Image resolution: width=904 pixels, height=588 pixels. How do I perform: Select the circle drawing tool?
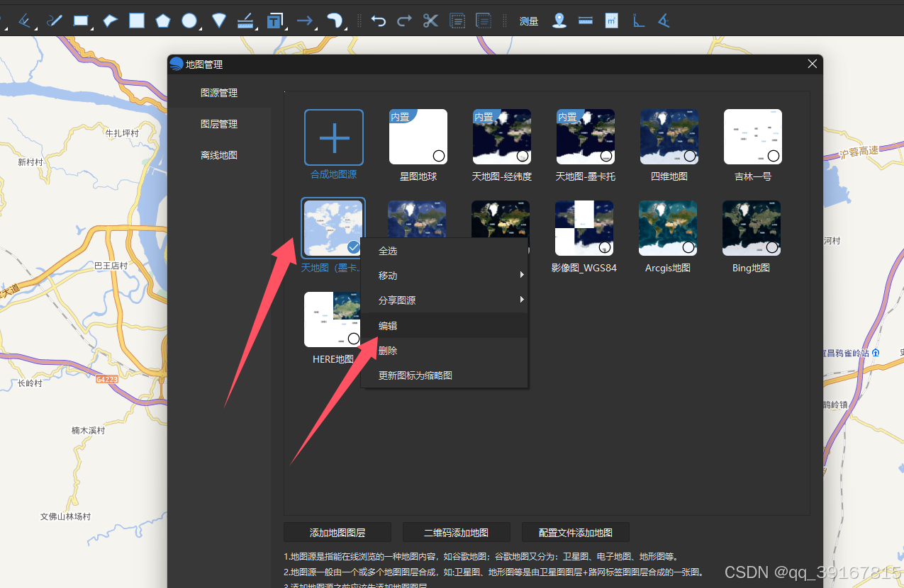[x=189, y=21]
